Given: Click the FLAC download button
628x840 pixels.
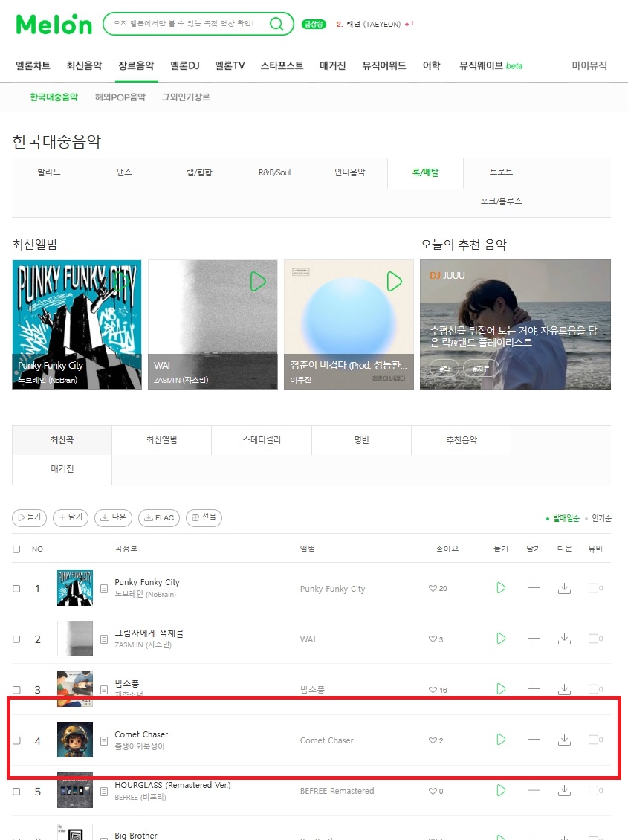Looking at the screenshot, I should pos(159,517).
